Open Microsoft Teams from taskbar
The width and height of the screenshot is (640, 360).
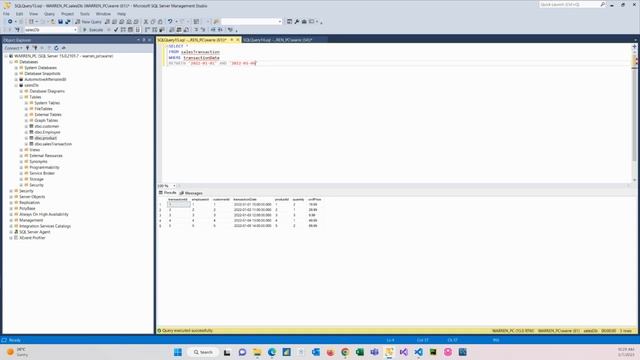coord(374,352)
